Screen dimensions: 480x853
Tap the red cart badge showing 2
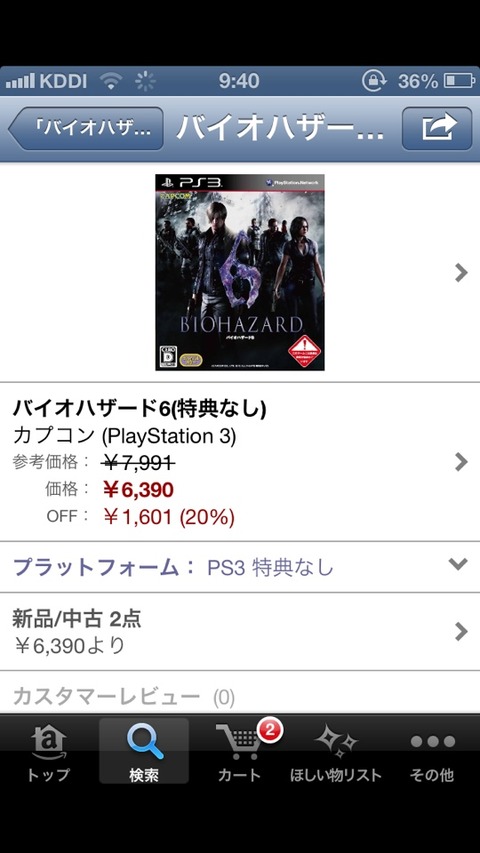[x=269, y=730]
